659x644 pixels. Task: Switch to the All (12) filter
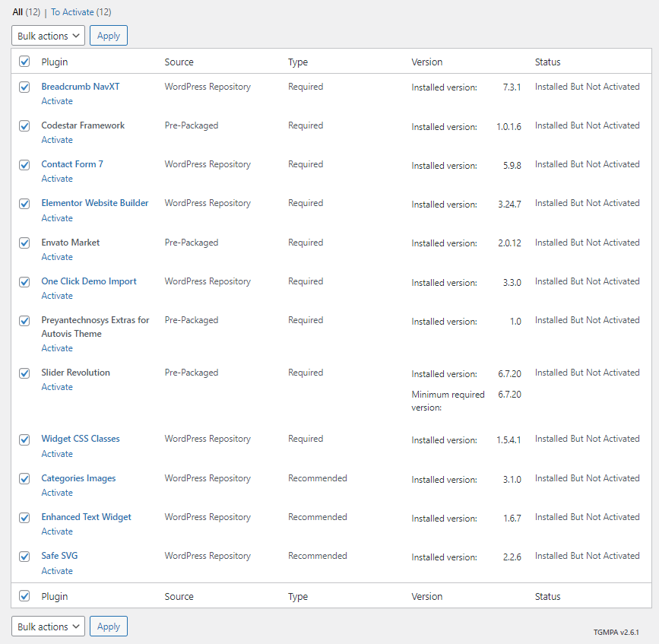26,11
